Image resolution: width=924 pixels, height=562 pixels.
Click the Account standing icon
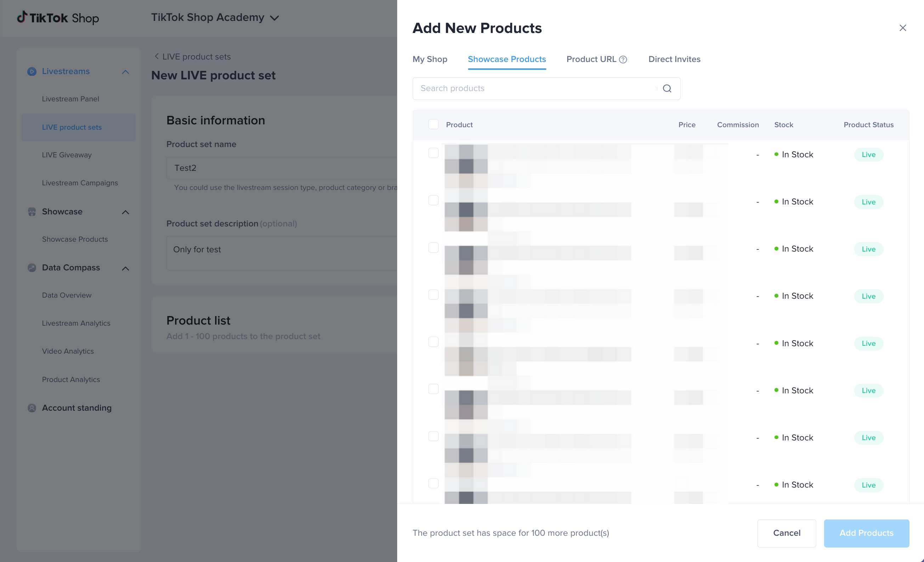tap(32, 408)
